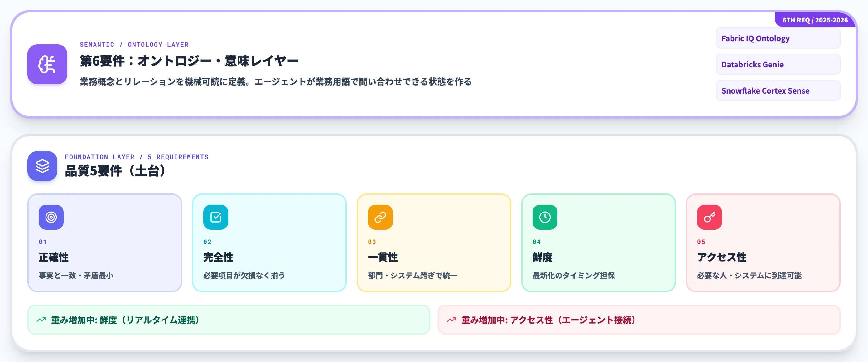Click the text 必要な人・システムに到達可能

click(749, 276)
